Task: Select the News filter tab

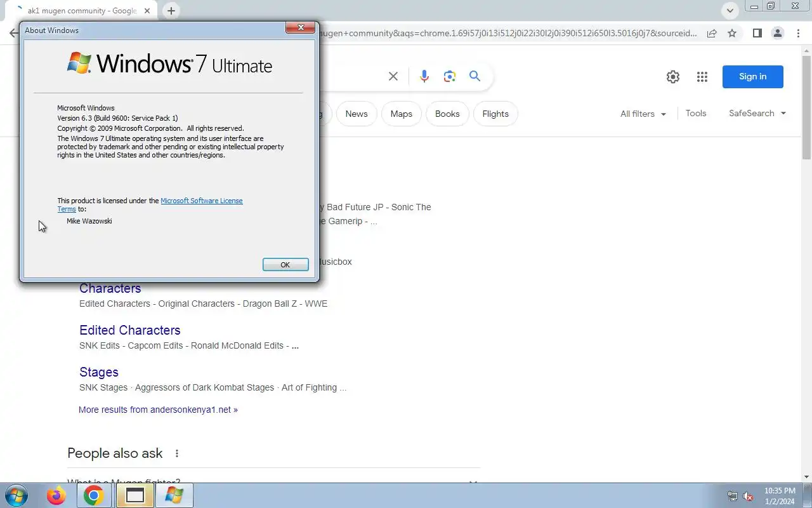Action: [x=357, y=114]
